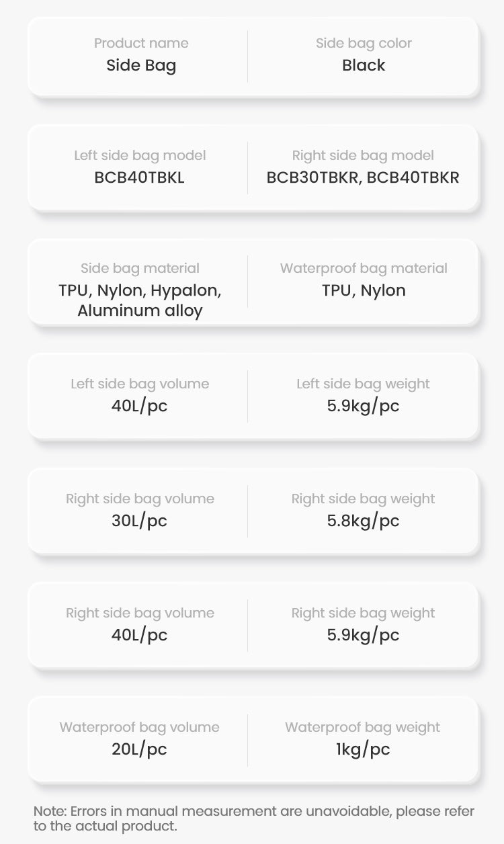Click the "Waterproof bag weight" label
The height and width of the screenshot is (844, 504).
coord(363,728)
